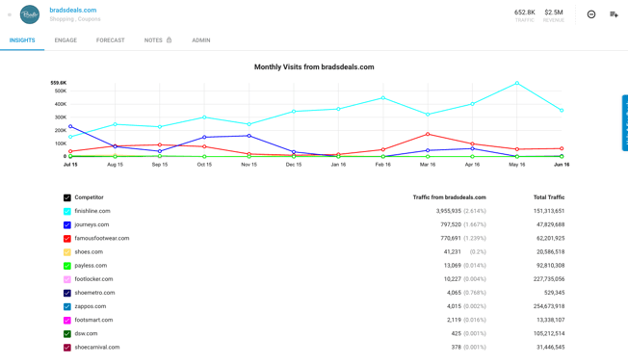Click the famousfootwear.com competitor name

pos(102,238)
